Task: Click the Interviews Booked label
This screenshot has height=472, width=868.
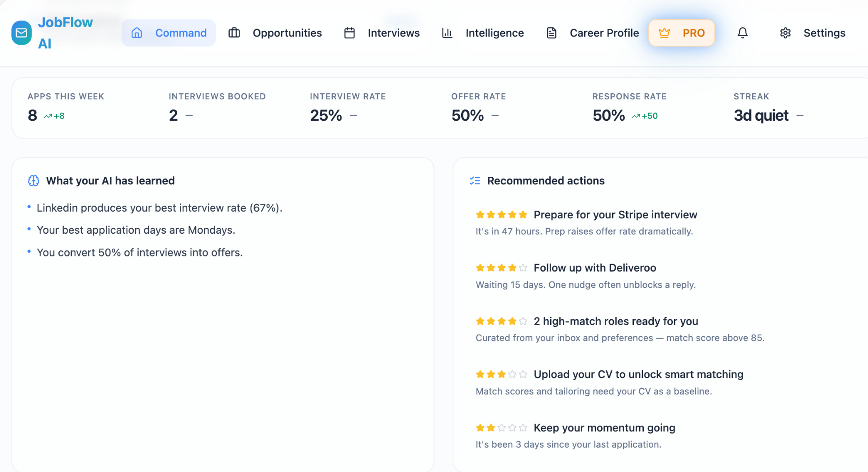Action: click(x=217, y=97)
